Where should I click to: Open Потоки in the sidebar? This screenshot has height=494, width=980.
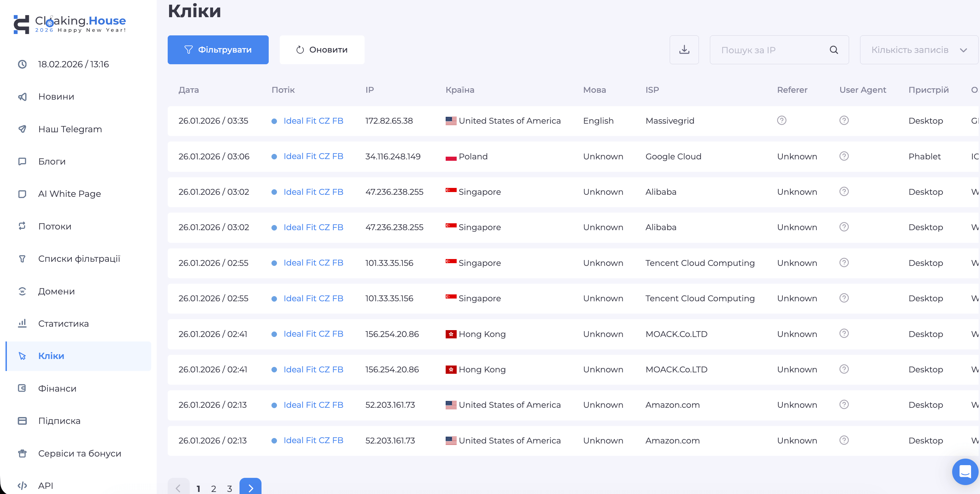pos(55,226)
